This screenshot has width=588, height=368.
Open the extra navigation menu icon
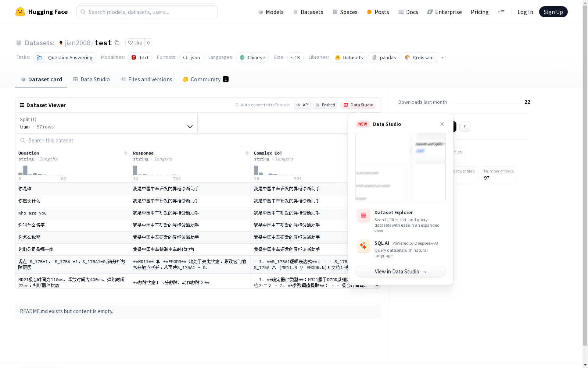click(501, 12)
